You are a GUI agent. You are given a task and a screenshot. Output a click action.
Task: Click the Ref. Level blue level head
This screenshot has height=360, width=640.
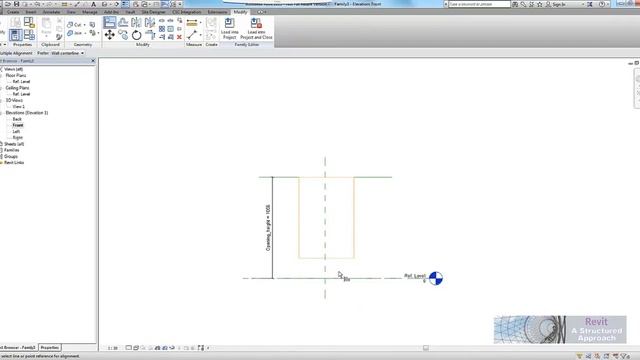(x=436, y=278)
